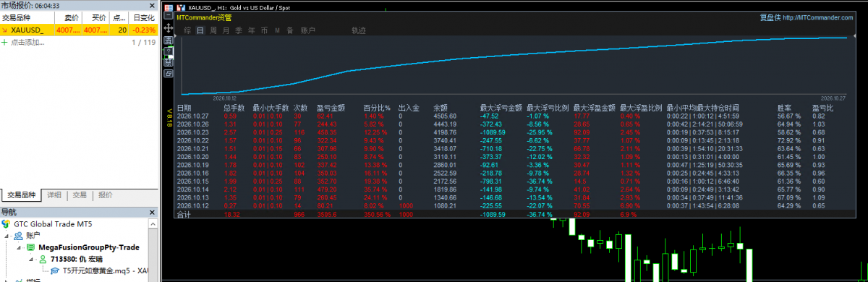
Task: Open the 报价 tab in Market Watch
Action: (106, 195)
